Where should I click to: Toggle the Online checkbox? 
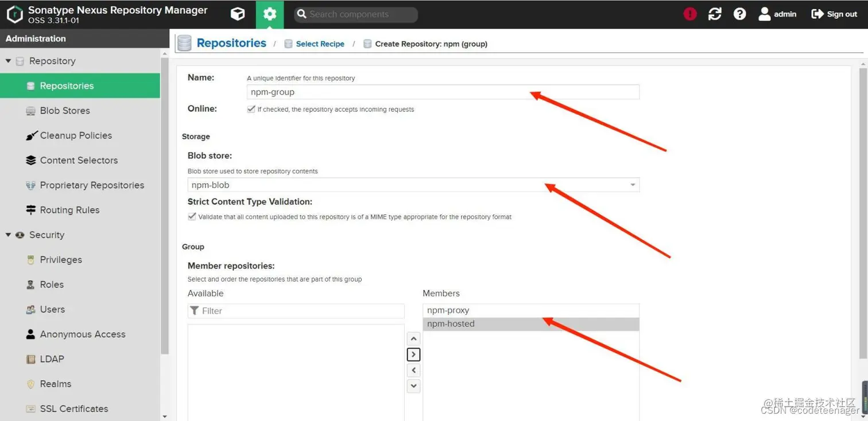[251, 109]
